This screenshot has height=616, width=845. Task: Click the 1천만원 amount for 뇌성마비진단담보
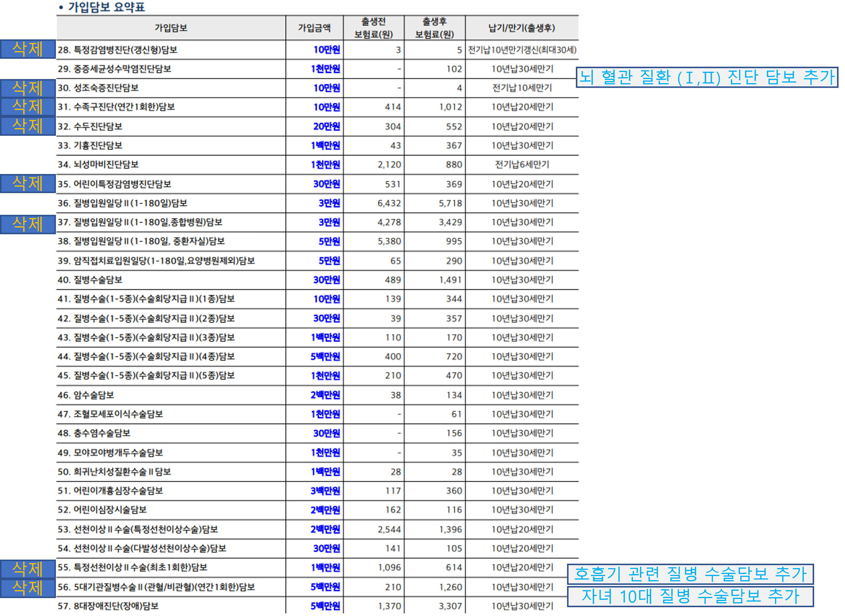[325, 165]
